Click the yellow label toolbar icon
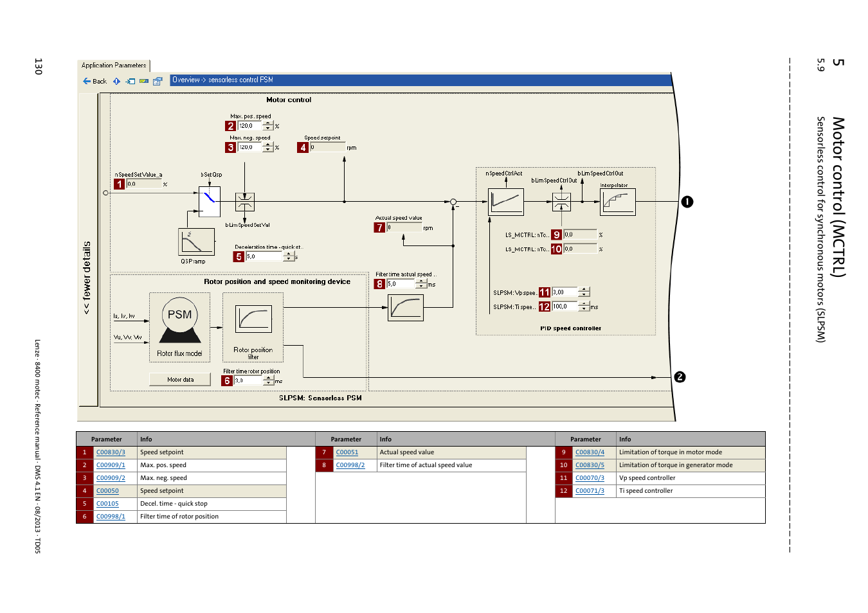Viewport: 868px width, 613px height. tap(144, 81)
